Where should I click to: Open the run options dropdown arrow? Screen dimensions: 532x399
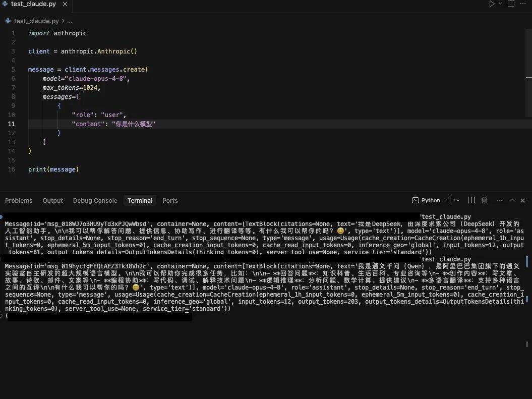[x=500, y=4]
